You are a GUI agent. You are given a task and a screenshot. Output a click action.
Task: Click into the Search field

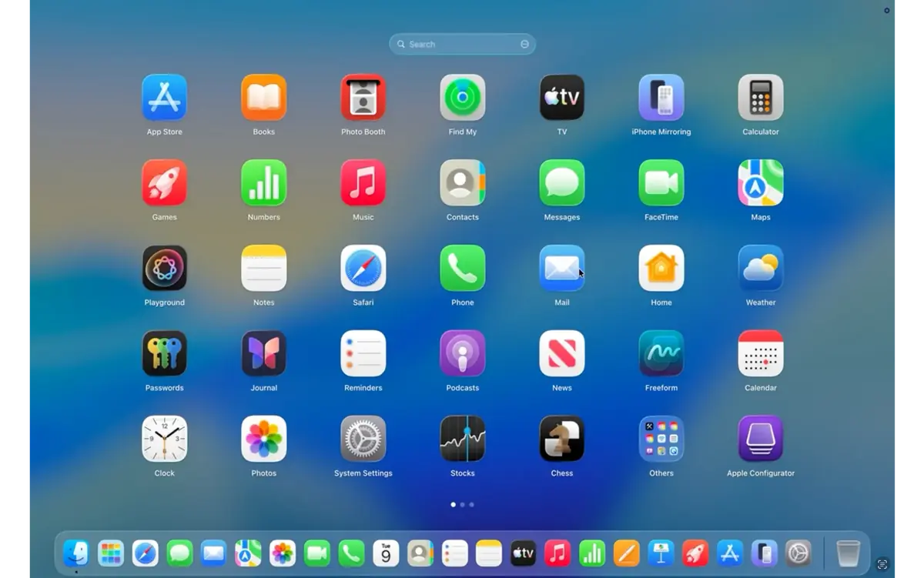click(462, 45)
